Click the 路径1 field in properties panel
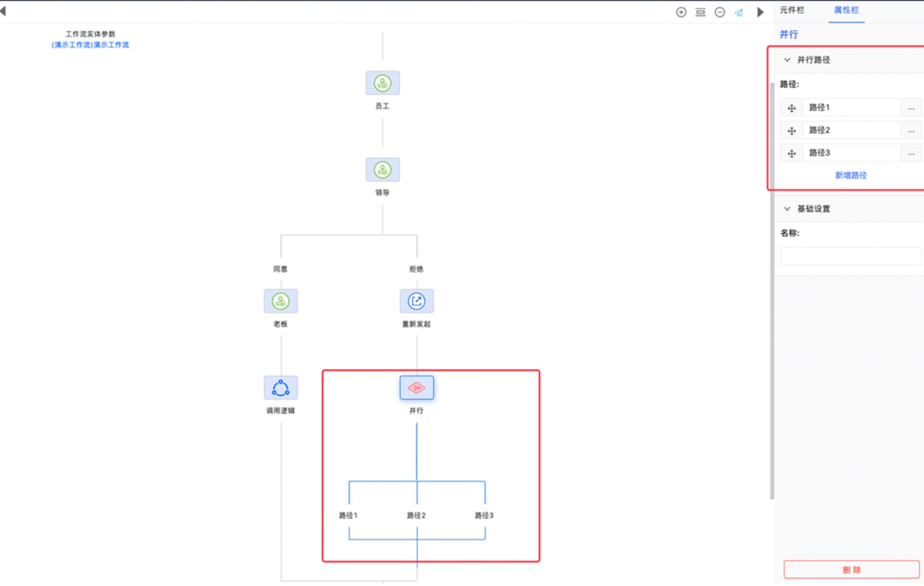Viewport: 924px width, 586px height. [x=851, y=108]
